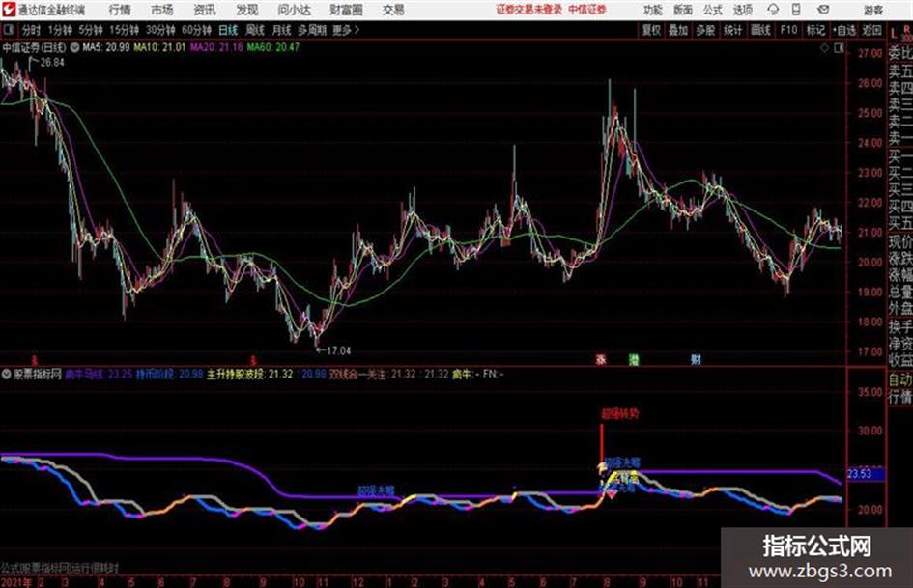Open the 资讯 menu
The height and width of the screenshot is (588, 913).
click(x=205, y=10)
